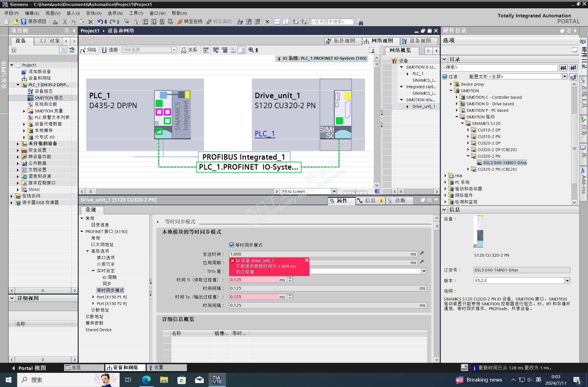Open the firmware version V5.2.3 dropdown
Screen dimensions: 588x387
(567, 281)
